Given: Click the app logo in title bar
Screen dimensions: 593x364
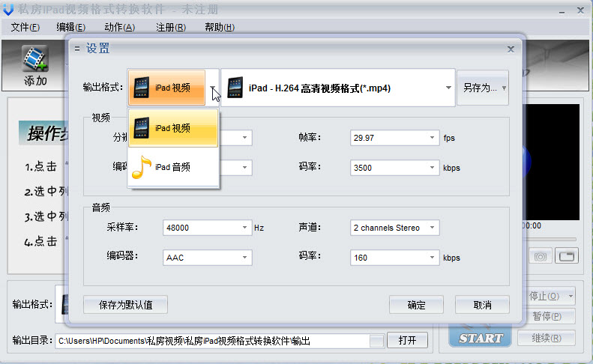Looking at the screenshot, I should 8,10.
